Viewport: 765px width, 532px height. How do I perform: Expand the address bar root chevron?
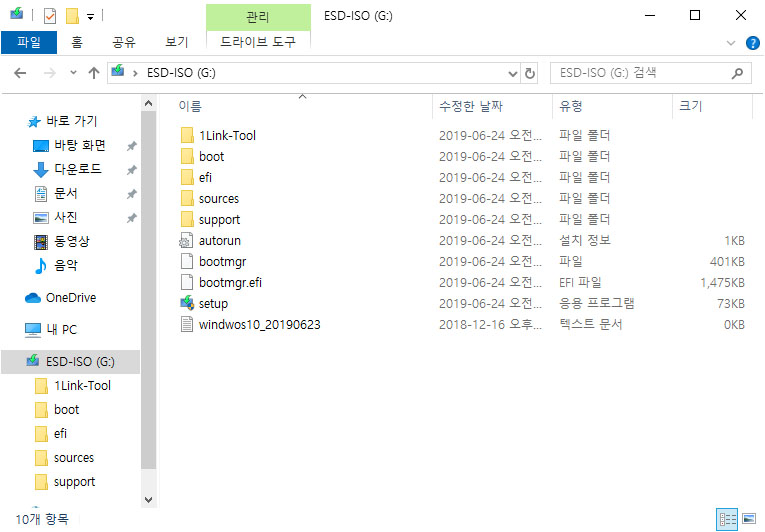tap(135, 73)
